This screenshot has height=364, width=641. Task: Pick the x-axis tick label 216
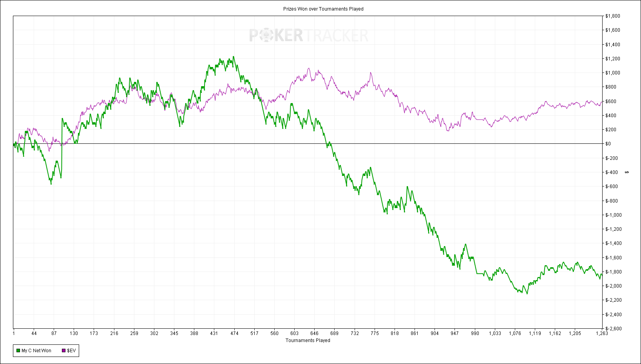pyautogui.click(x=114, y=333)
